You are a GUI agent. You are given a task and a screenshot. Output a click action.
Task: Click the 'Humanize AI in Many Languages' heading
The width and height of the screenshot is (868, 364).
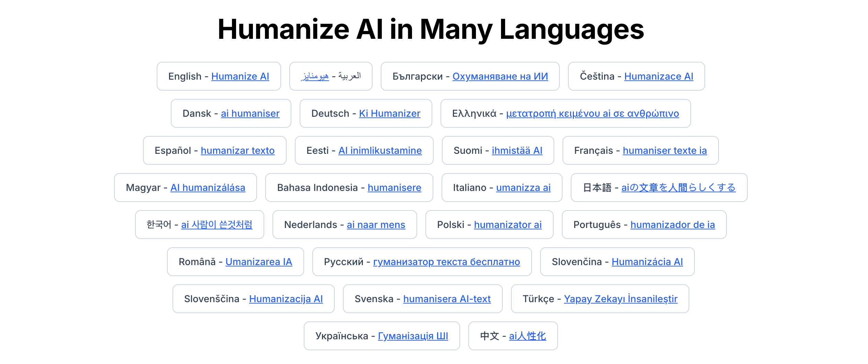431,30
